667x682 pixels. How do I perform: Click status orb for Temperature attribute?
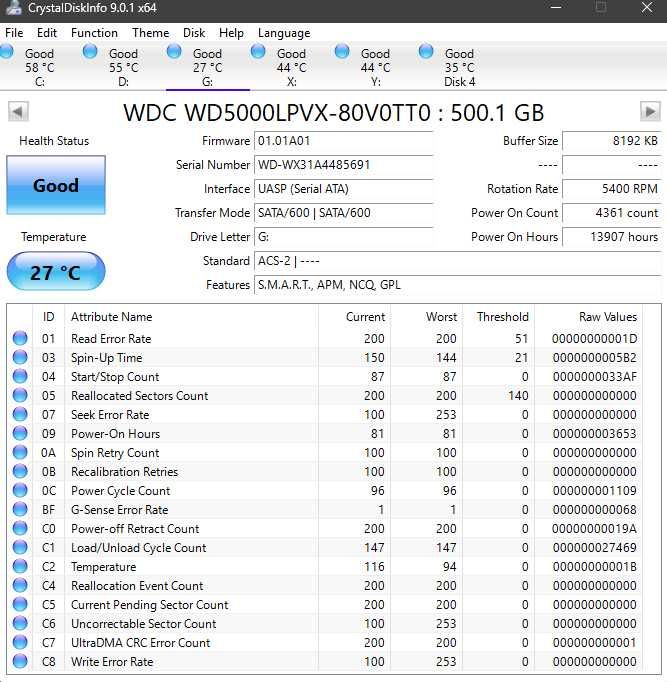20,566
